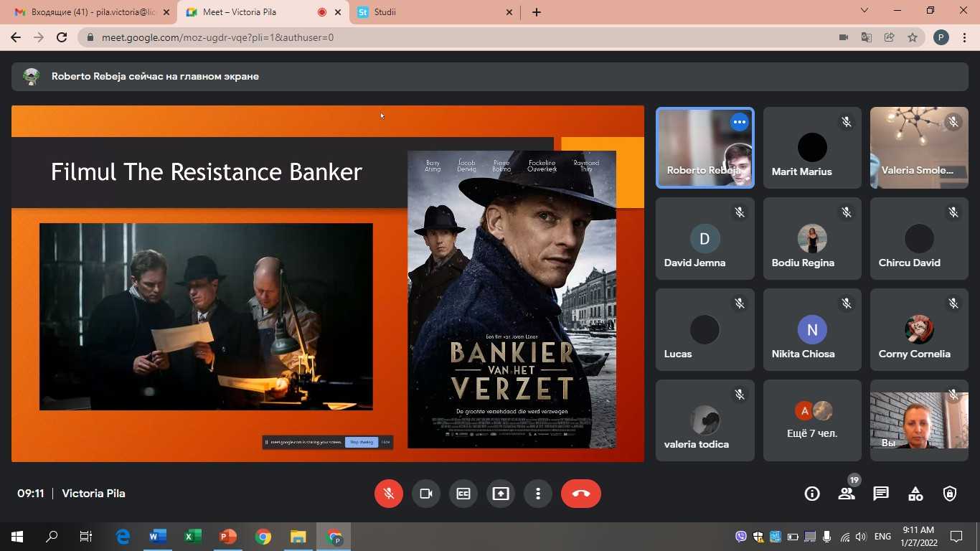Viewport: 980px width, 551px height.
Task: Click Stop sharing in the sharing bar
Action: (362, 442)
